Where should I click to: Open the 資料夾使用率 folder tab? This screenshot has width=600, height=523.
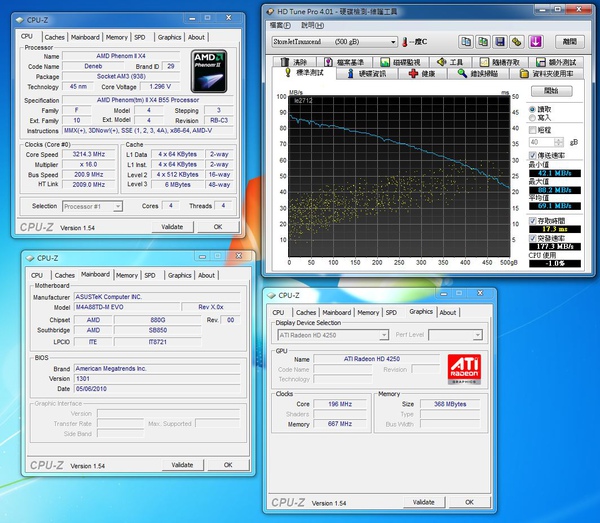coord(546,73)
